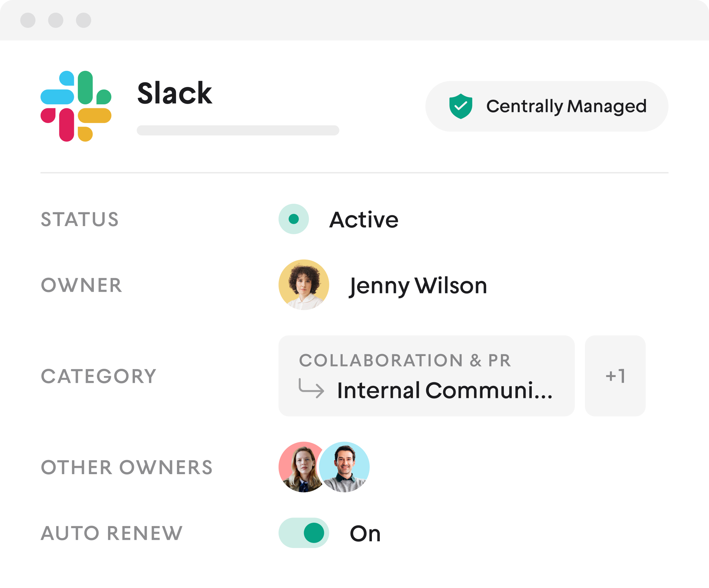Toggle the Auto Renew switch off
709x588 pixels.
tap(304, 533)
